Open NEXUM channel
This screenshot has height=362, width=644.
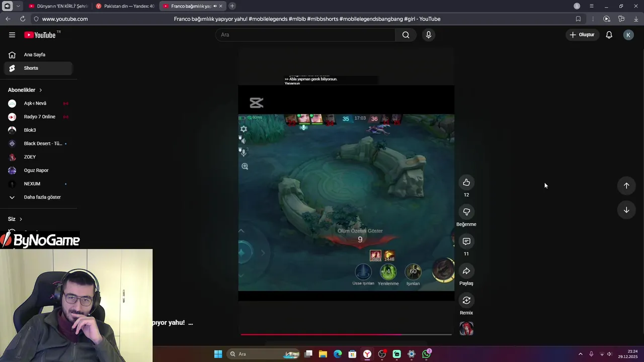click(38, 184)
